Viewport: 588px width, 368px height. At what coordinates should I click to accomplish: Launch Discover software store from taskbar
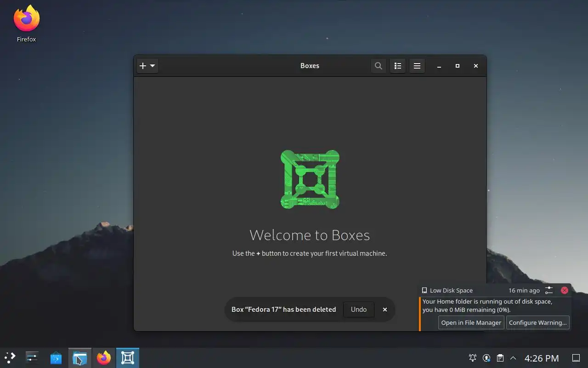(x=56, y=358)
